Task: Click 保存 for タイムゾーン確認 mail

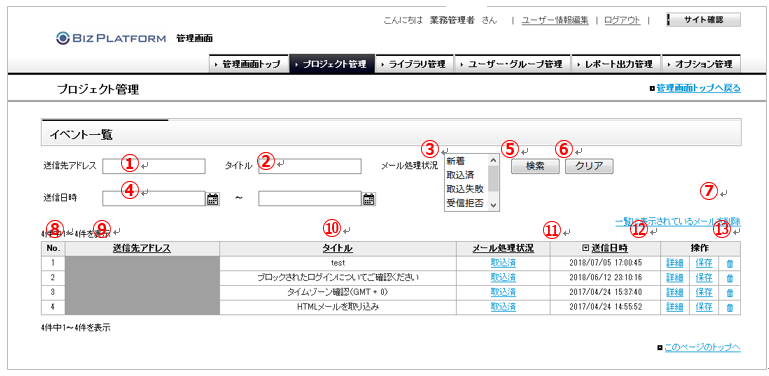Action: click(x=704, y=293)
